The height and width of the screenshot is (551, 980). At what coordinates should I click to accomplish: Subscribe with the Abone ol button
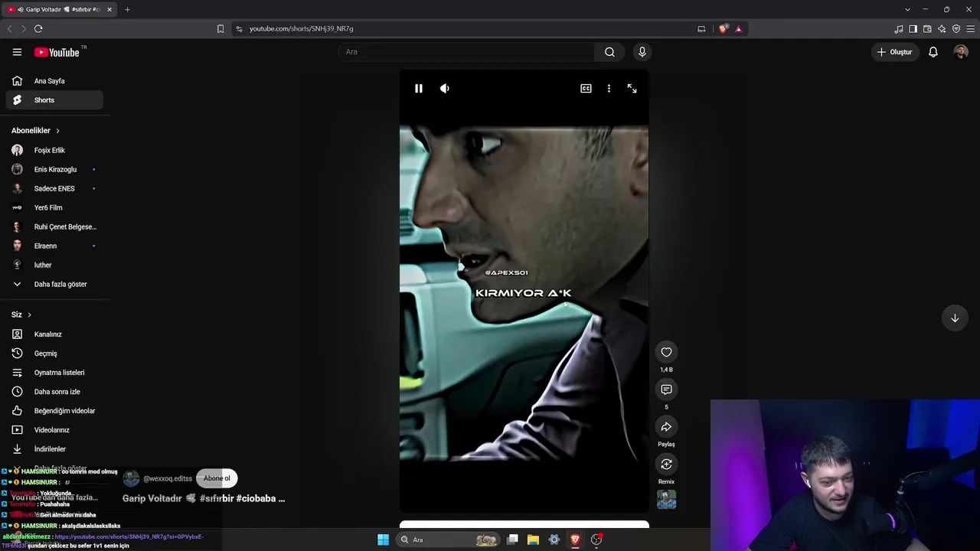point(217,479)
